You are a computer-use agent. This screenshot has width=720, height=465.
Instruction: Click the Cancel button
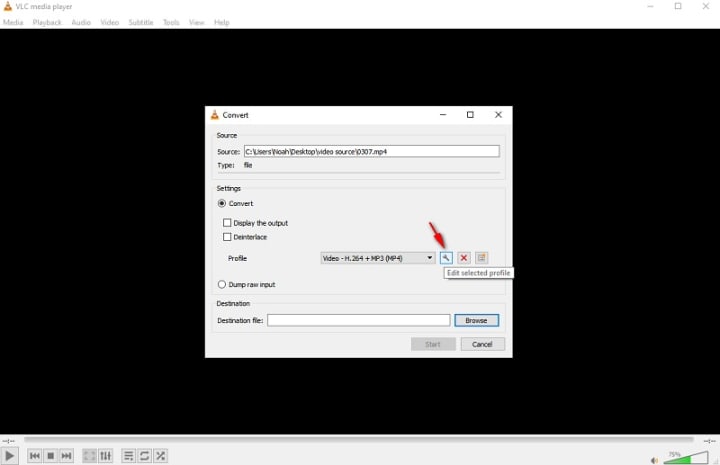click(x=482, y=344)
